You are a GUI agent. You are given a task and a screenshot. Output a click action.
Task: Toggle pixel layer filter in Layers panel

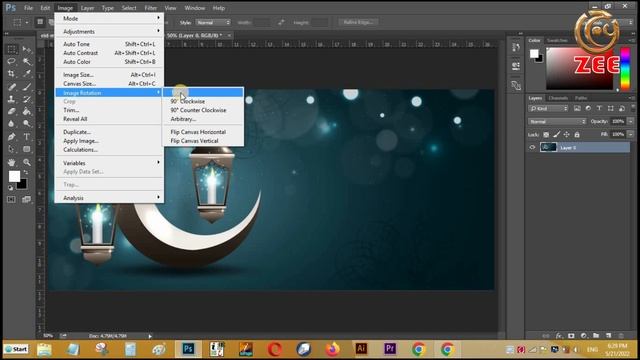point(577,108)
